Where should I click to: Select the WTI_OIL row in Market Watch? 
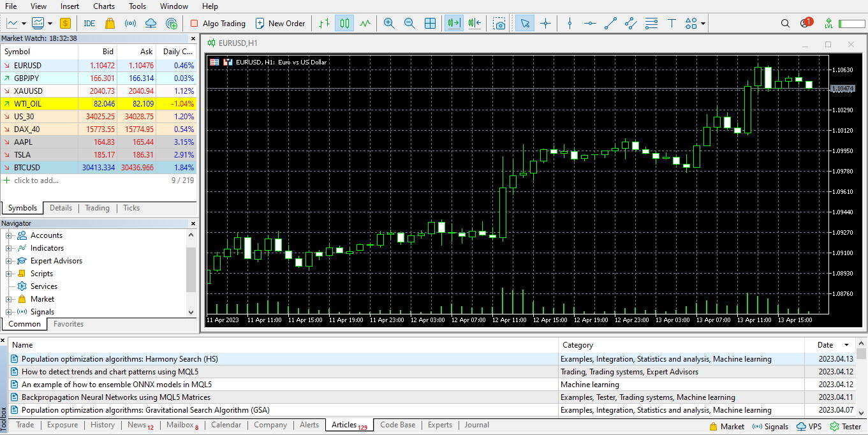(x=99, y=103)
